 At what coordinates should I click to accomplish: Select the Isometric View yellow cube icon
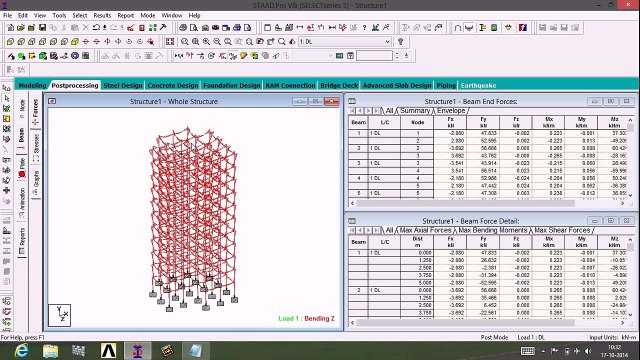tap(75, 42)
